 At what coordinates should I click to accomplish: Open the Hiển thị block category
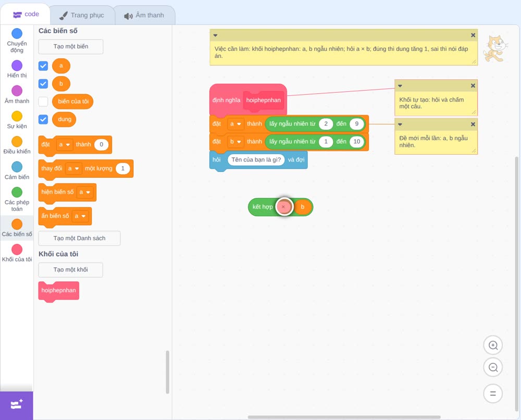pyautogui.click(x=17, y=69)
